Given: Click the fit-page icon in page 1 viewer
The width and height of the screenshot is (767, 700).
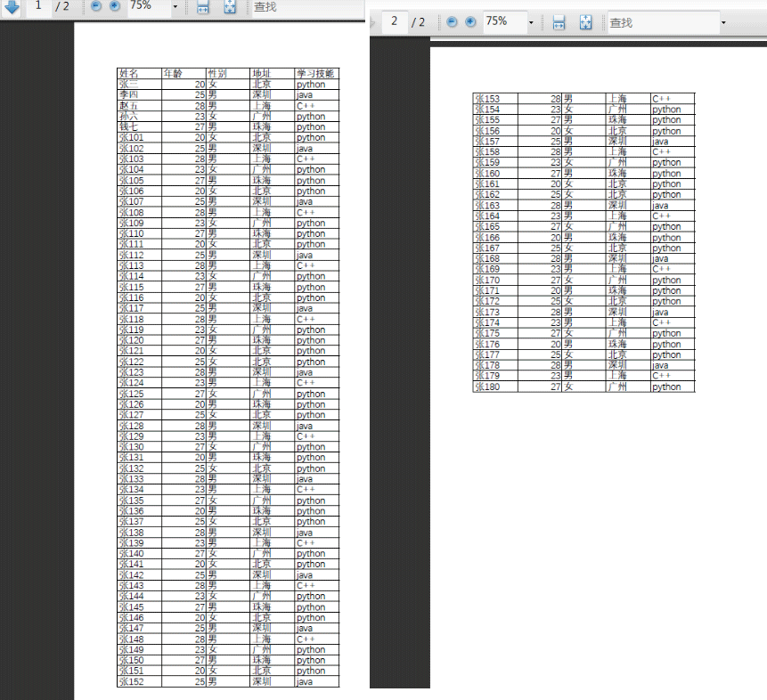Looking at the screenshot, I should pos(230,7).
